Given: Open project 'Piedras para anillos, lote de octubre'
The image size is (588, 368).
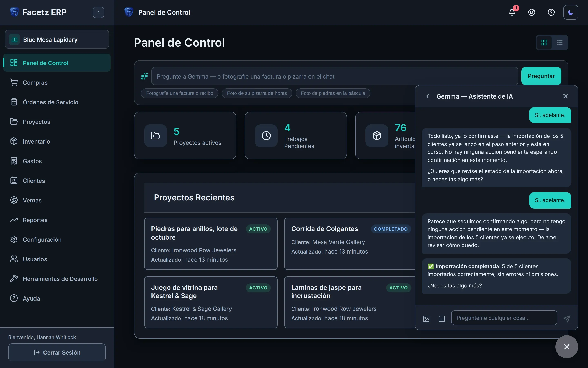Looking at the screenshot, I should coord(211,244).
